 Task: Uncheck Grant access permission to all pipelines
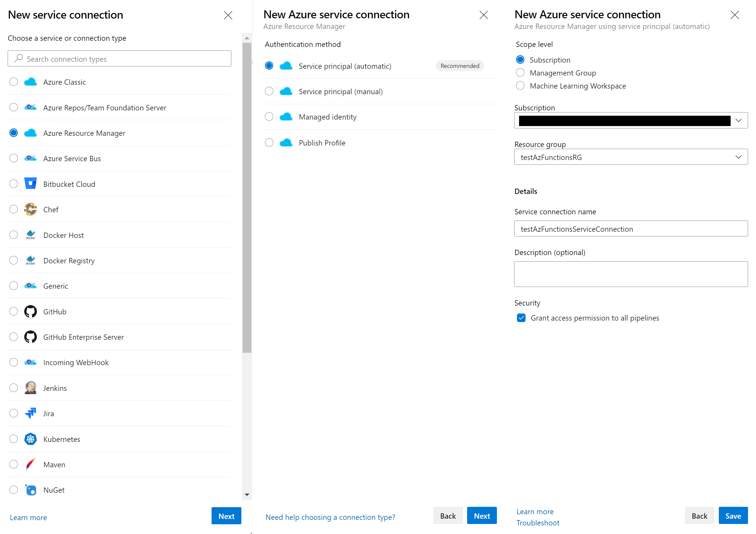pos(521,318)
